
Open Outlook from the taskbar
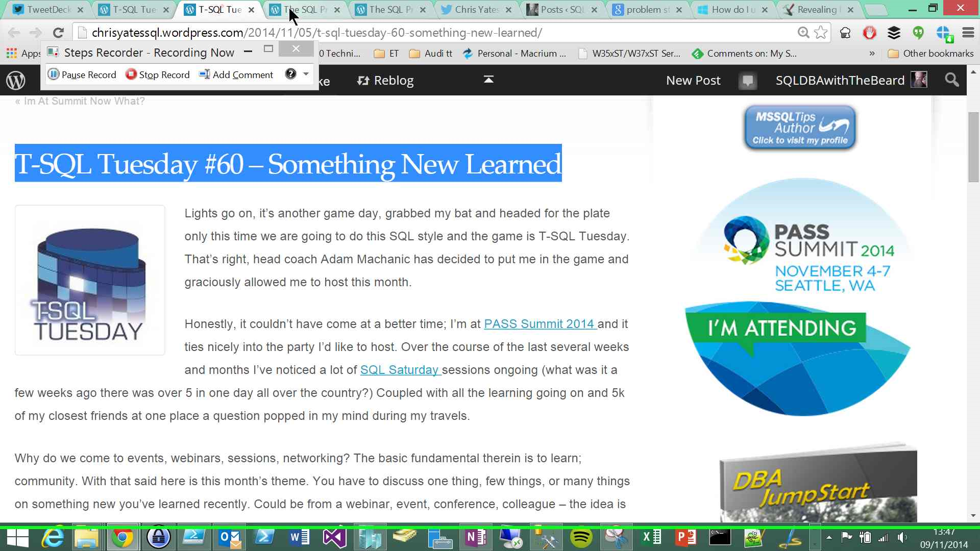click(229, 537)
